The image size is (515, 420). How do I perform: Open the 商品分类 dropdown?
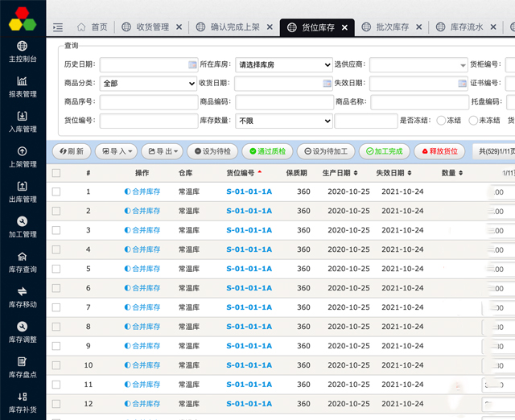tap(148, 83)
